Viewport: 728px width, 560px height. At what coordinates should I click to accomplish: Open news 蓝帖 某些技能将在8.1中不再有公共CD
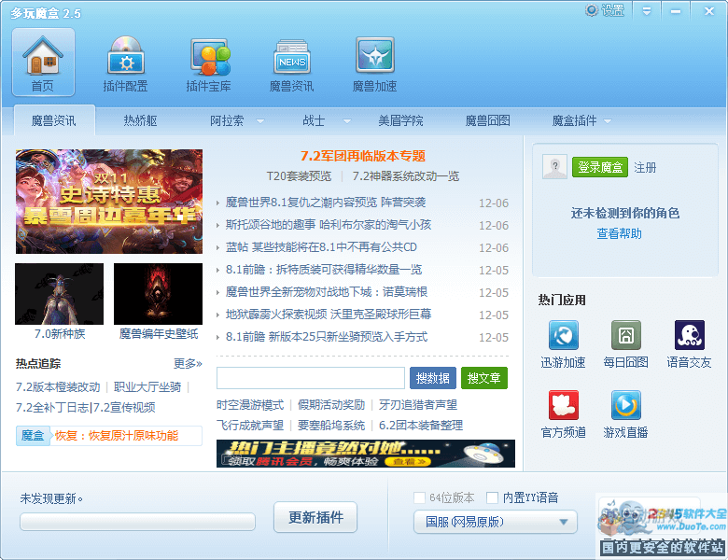(321, 247)
